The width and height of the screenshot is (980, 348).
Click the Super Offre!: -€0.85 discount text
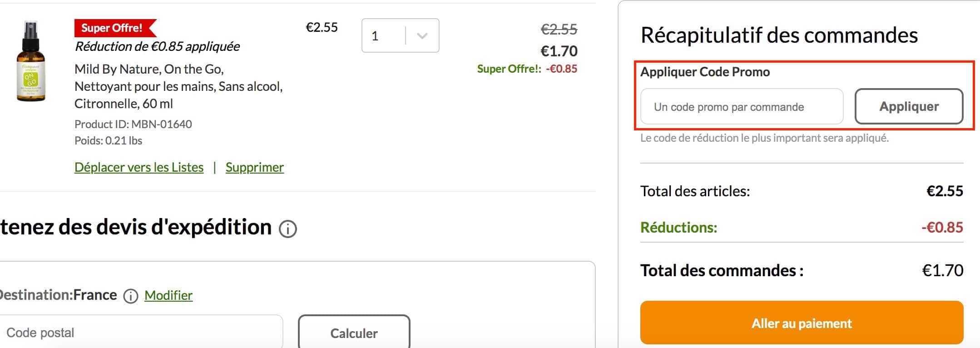527,69
